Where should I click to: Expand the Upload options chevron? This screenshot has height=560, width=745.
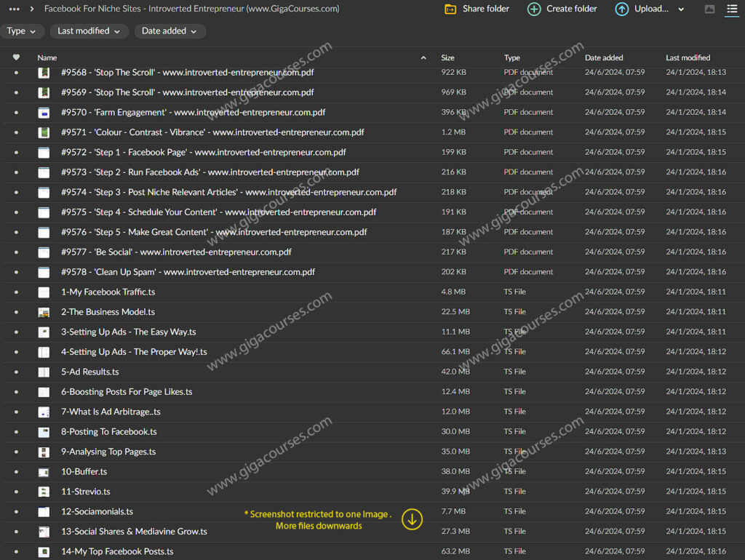click(x=681, y=9)
